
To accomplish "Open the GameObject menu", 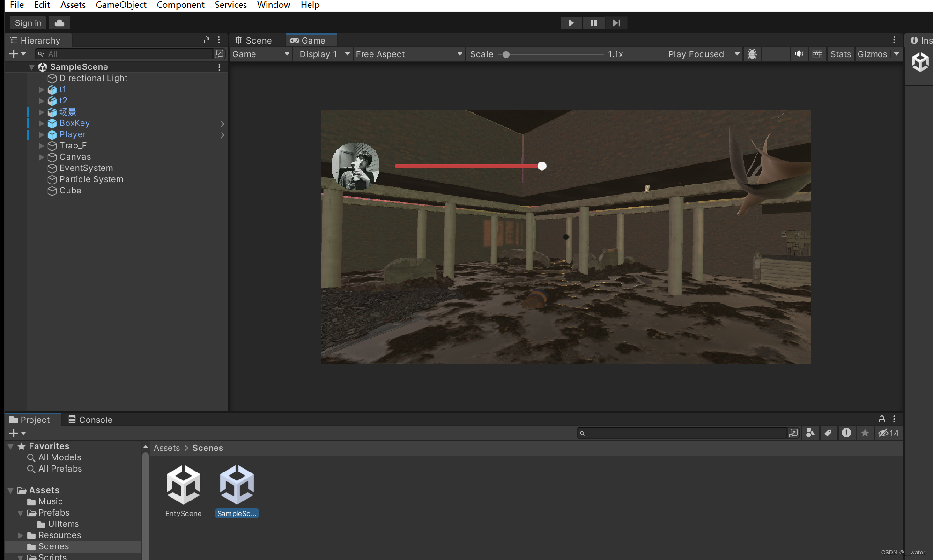I will (121, 5).
